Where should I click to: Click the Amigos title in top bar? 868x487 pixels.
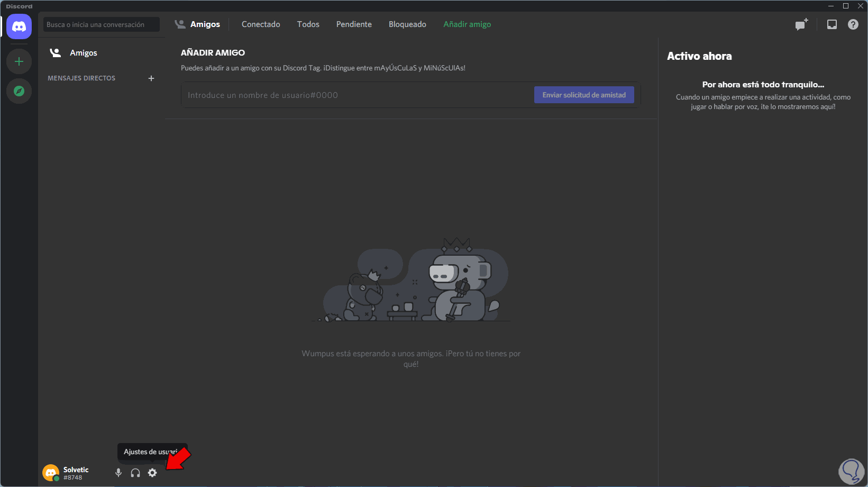point(205,24)
